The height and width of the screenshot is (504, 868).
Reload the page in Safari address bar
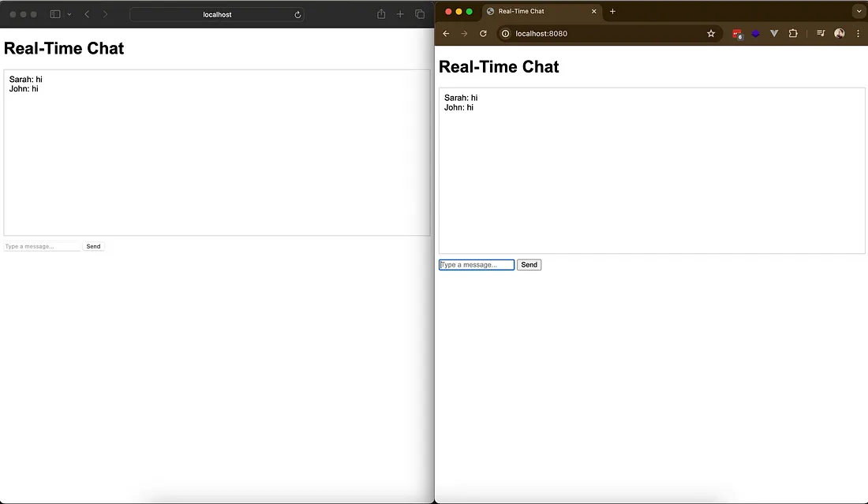[297, 14]
